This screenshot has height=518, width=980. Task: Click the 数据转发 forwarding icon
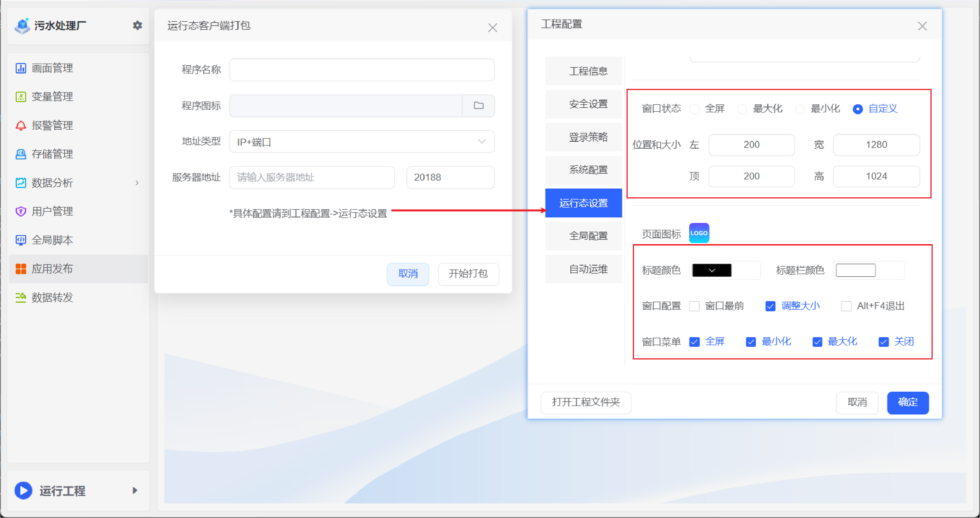click(21, 298)
